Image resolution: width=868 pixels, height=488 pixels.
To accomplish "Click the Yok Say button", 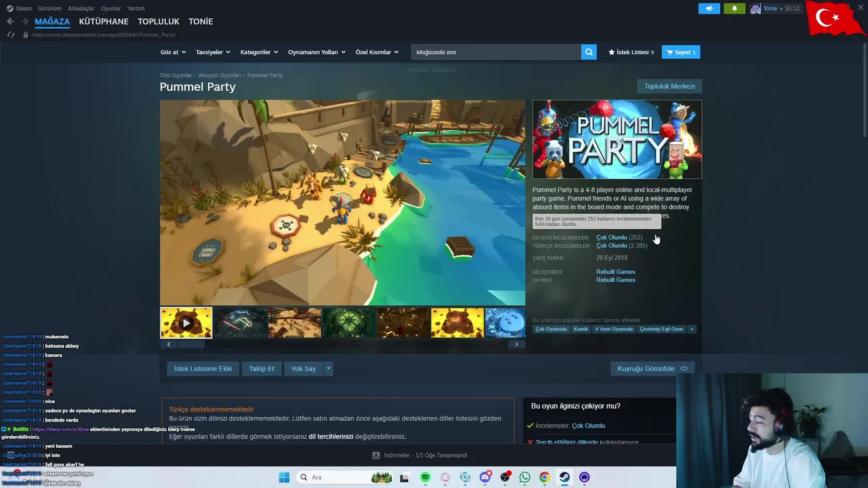I will pyautogui.click(x=304, y=369).
